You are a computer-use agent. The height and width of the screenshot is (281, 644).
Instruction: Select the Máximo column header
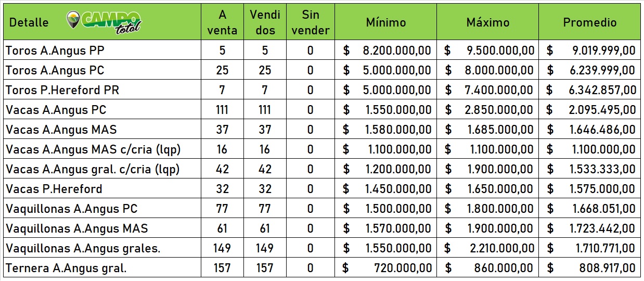487,22
